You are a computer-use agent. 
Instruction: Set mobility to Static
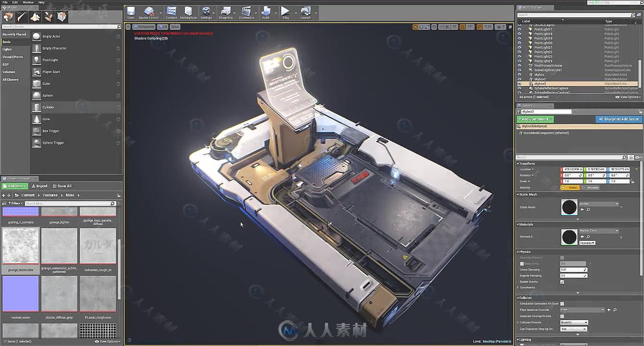click(x=570, y=187)
